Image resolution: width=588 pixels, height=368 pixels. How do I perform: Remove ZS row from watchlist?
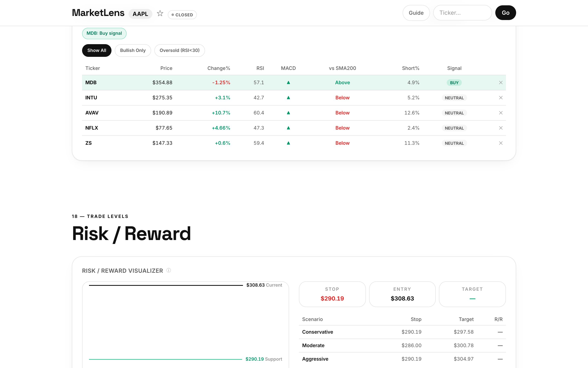501,143
